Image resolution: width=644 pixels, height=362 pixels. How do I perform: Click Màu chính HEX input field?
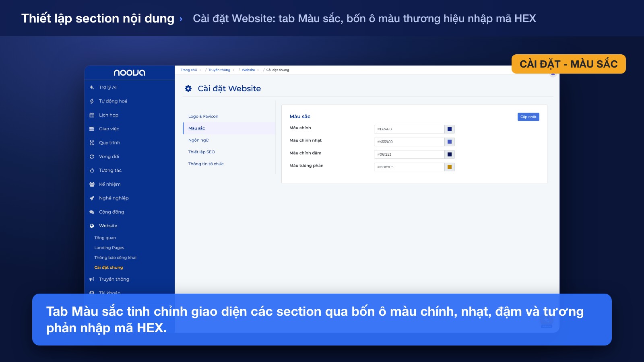pyautogui.click(x=409, y=129)
